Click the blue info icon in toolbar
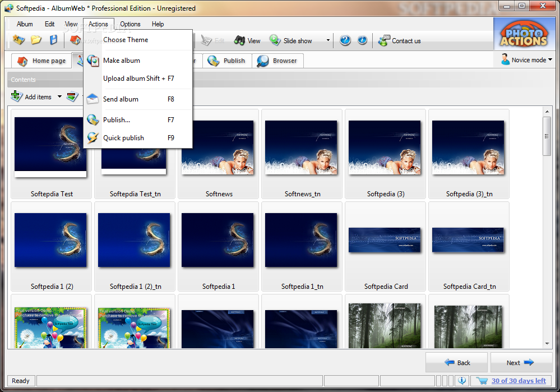Viewport: 560px width, 392px height. coord(362,40)
